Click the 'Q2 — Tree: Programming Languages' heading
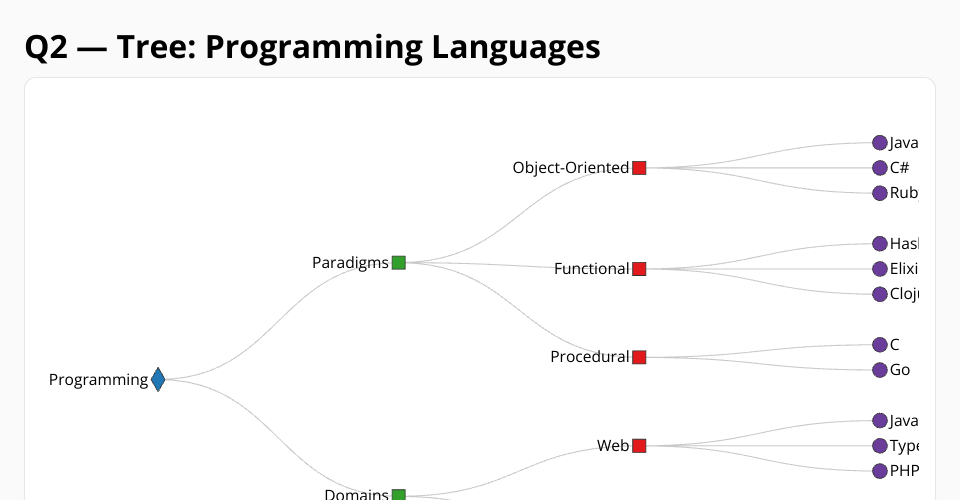Image resolution: width=960 pixels, height=500 pixels. click(312, 47)
